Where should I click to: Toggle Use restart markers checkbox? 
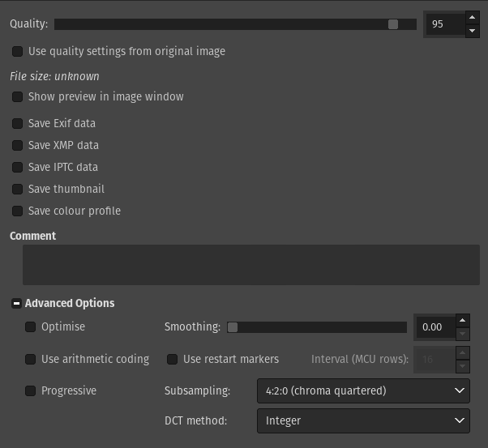click(x=172, y=360)
